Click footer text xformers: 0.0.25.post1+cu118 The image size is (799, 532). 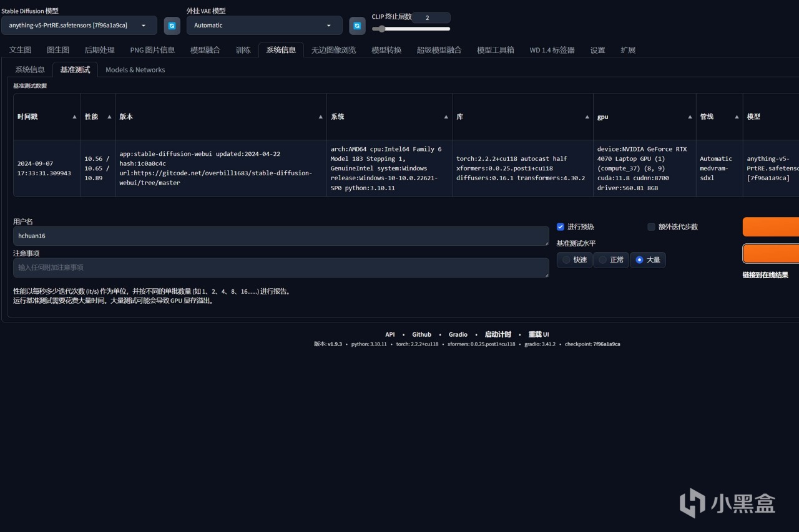481,344
